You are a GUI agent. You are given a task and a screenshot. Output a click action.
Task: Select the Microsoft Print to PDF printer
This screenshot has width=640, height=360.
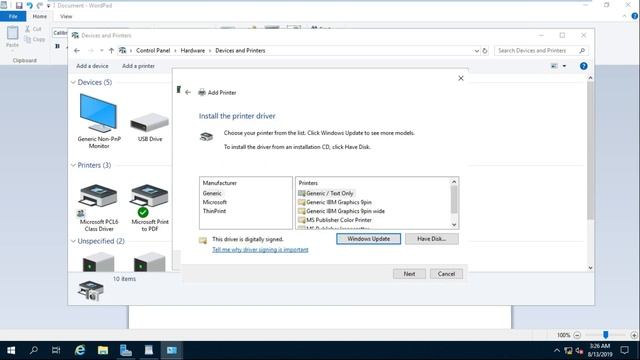pos(150,208)
